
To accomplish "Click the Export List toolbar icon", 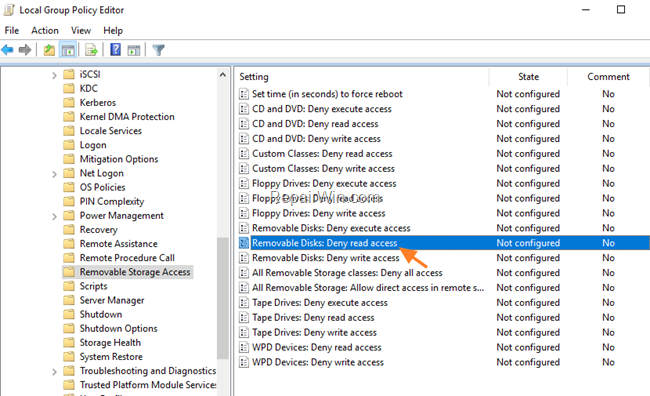I will pyautogui.click(x=91, y=50).
